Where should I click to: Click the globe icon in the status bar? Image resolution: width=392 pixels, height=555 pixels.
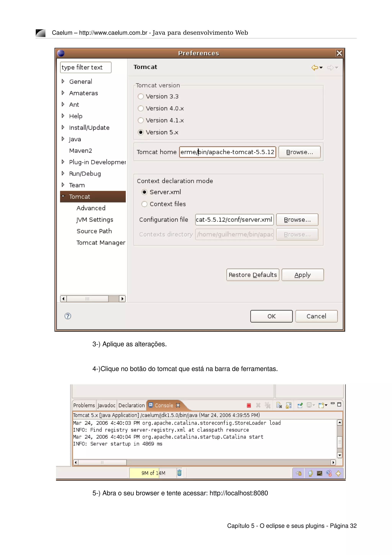pyautogui.click(x=310, y=473)
